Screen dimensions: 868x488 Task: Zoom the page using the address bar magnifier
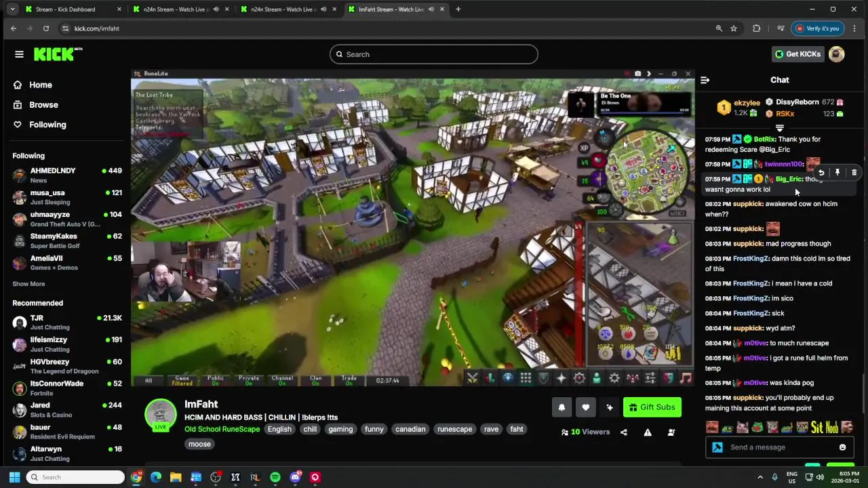(719, 28)
